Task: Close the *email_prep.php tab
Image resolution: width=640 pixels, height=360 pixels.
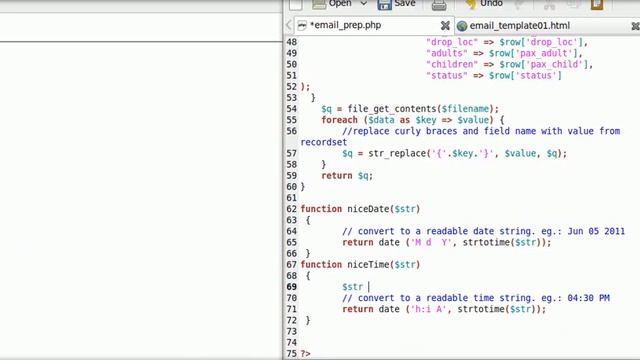Action: pyautogui.click(x=445, y=26)
